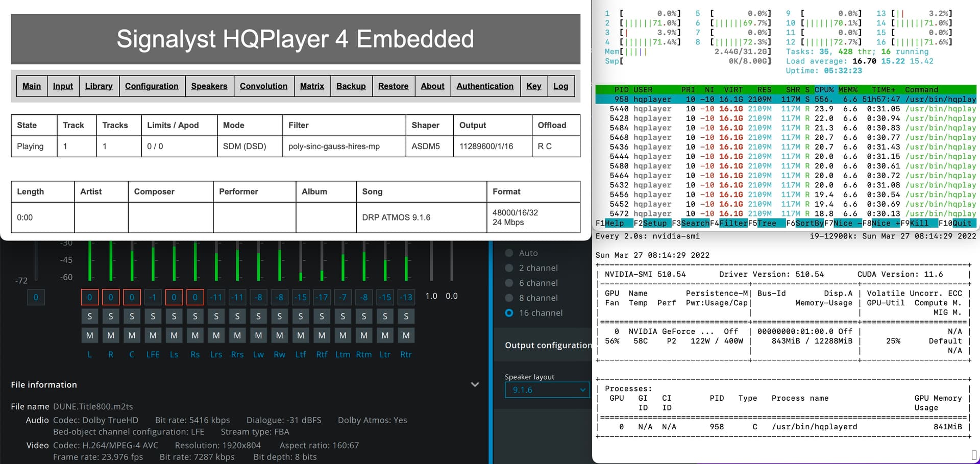Viewport: 980px width, 464px height.
Task: Click the L channel level value box
Action: click(x=90, y=297)
